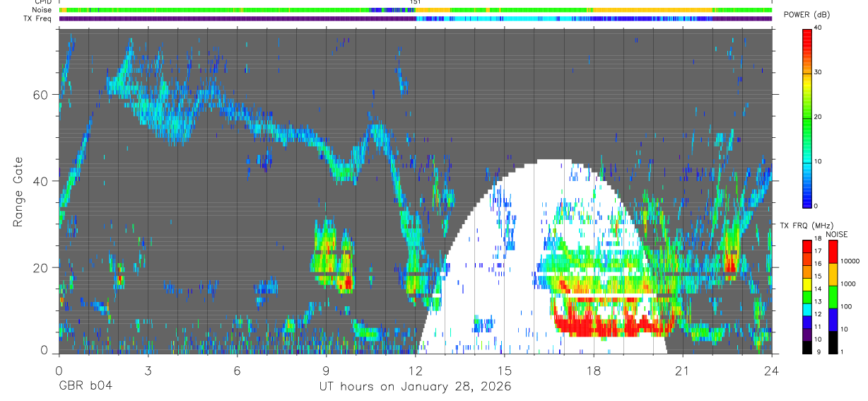Select the yellow 14–15 MHz TX FRQ swatch

click(807, 283)
